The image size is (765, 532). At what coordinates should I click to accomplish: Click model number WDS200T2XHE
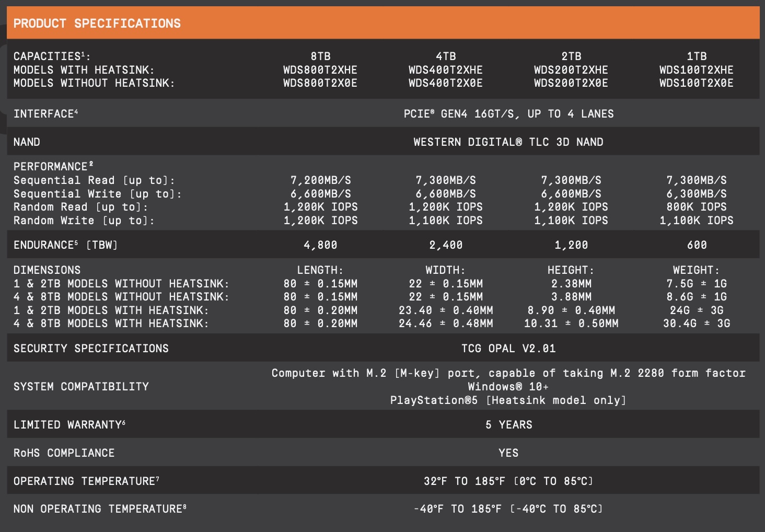(571, 70)
